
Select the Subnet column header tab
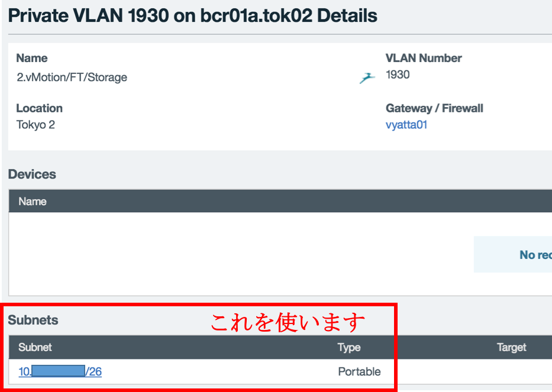[x=35, y=348]
